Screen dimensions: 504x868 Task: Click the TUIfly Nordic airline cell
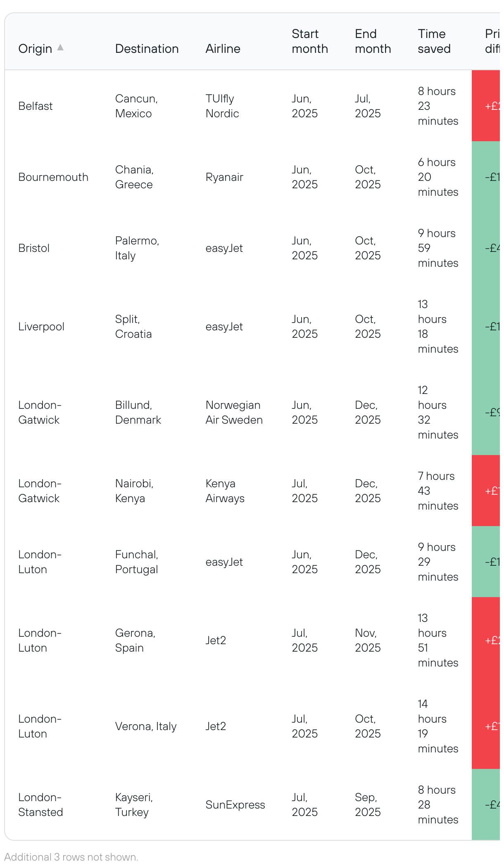222,106
